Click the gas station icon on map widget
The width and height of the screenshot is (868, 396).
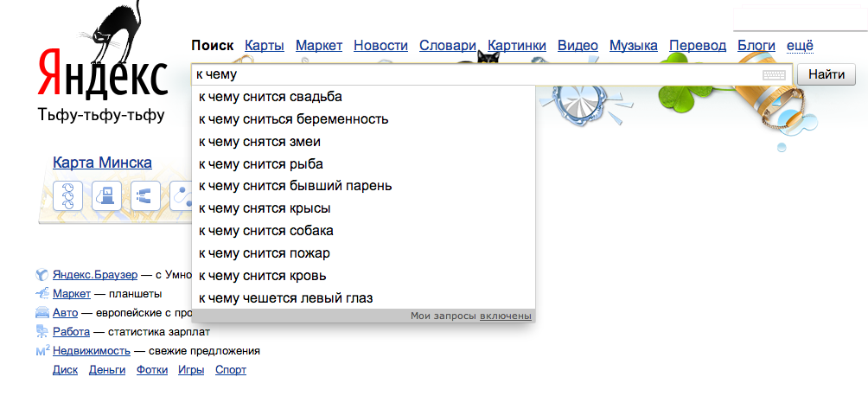107,195
